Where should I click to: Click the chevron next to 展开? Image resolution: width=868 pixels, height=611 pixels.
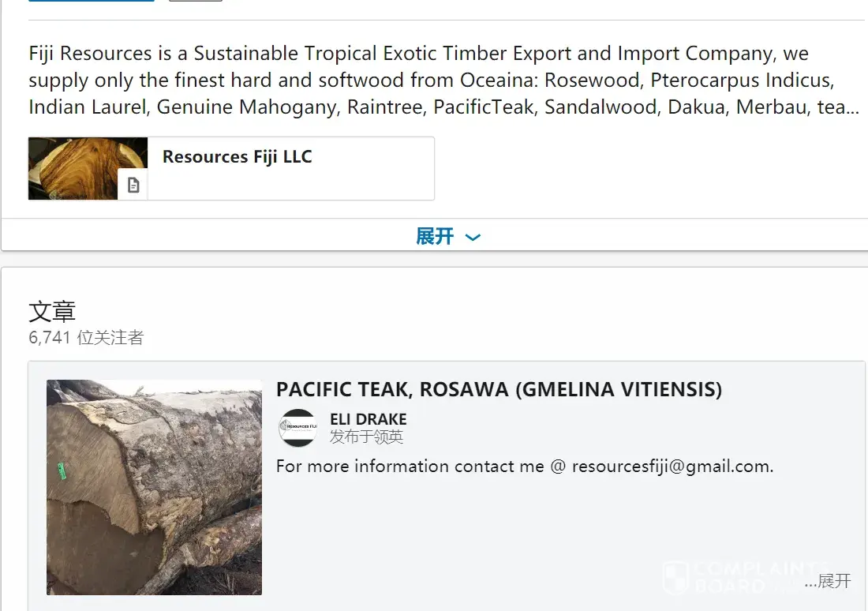click(x=473, y=238)
